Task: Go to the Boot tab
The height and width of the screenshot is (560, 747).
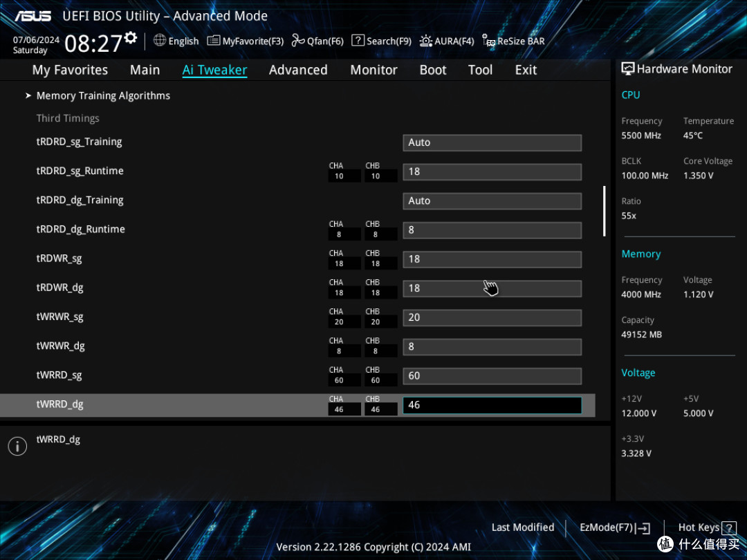Action: click(432, 70)
